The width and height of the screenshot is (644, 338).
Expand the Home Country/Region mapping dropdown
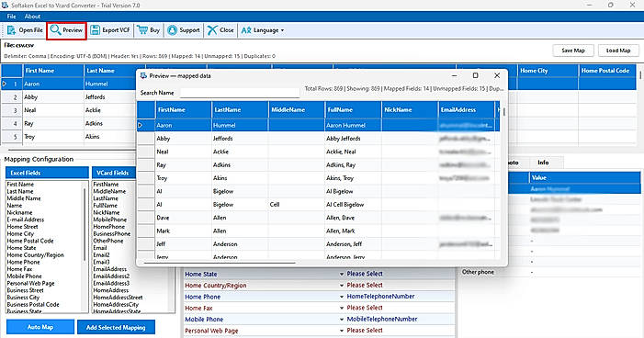point(342,285)
